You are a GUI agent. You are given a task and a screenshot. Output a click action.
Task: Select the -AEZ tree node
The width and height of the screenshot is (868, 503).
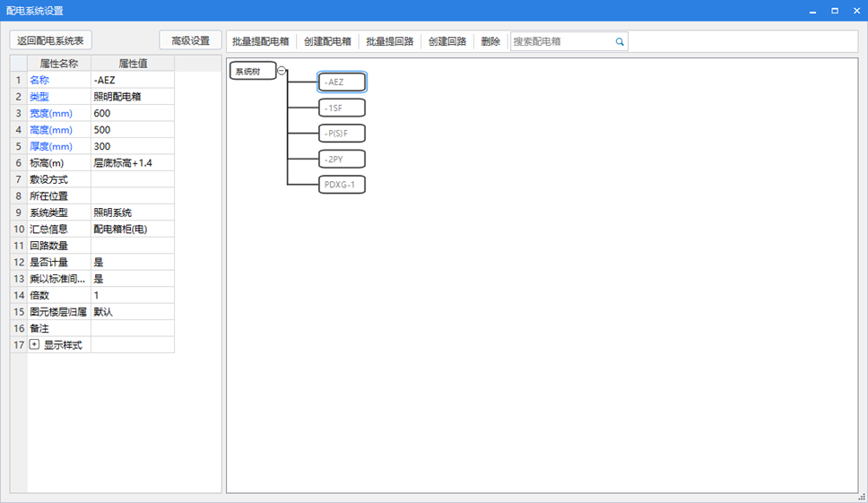point(342,82)
